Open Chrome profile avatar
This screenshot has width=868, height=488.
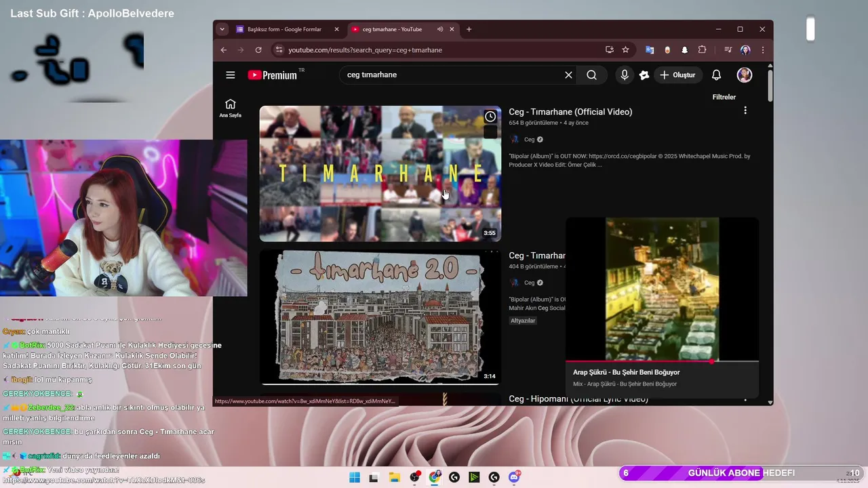[745, 49]
